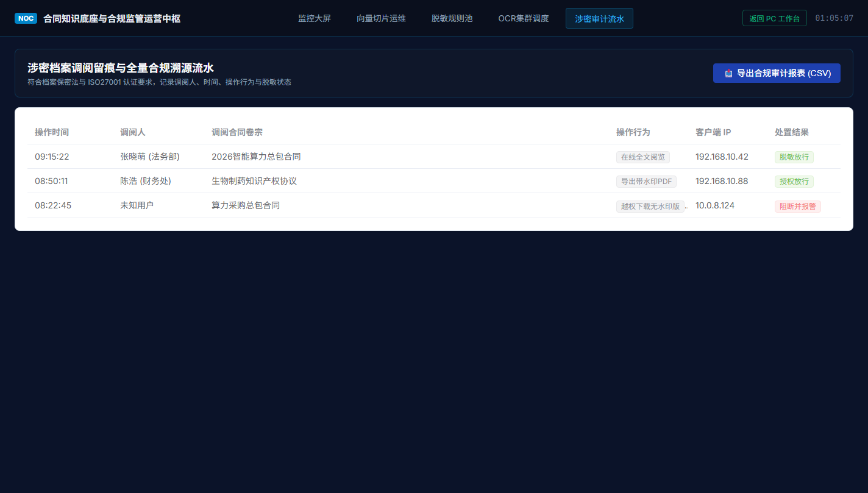Click the 返回 PC 工作台 button
The image size is (868, 493).
(774, 18)
